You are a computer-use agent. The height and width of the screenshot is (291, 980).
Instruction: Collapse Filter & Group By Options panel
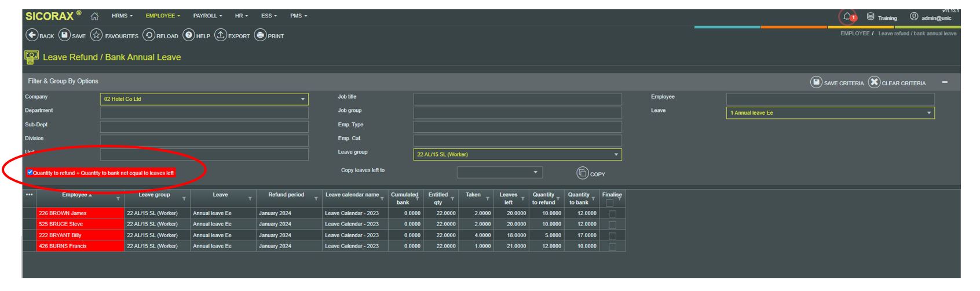coord(945,82)
